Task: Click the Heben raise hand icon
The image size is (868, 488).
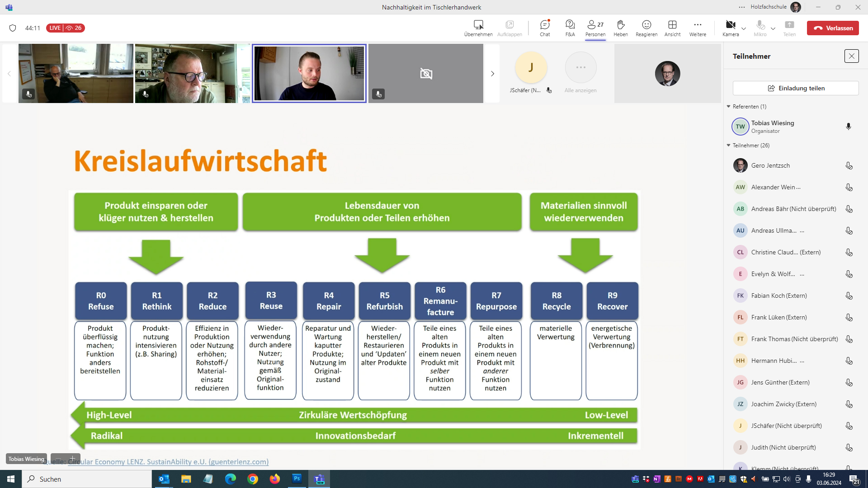Action: pyautogui.click(x=620, y=25)
